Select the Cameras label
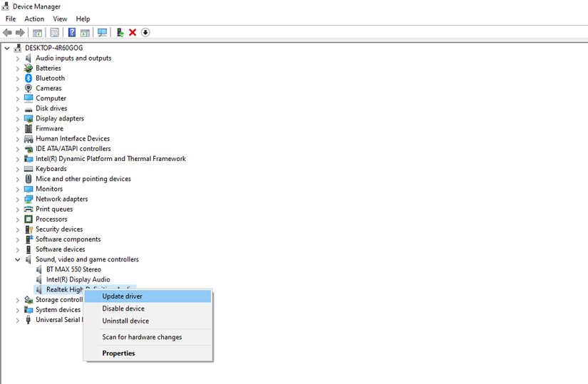588x384 pixels. 48,88
